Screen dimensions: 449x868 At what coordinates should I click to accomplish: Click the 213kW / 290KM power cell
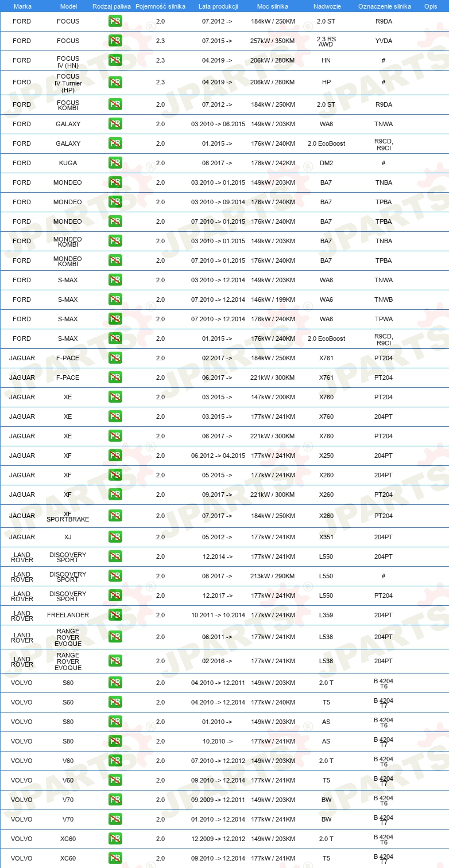[x=273, y=576]
